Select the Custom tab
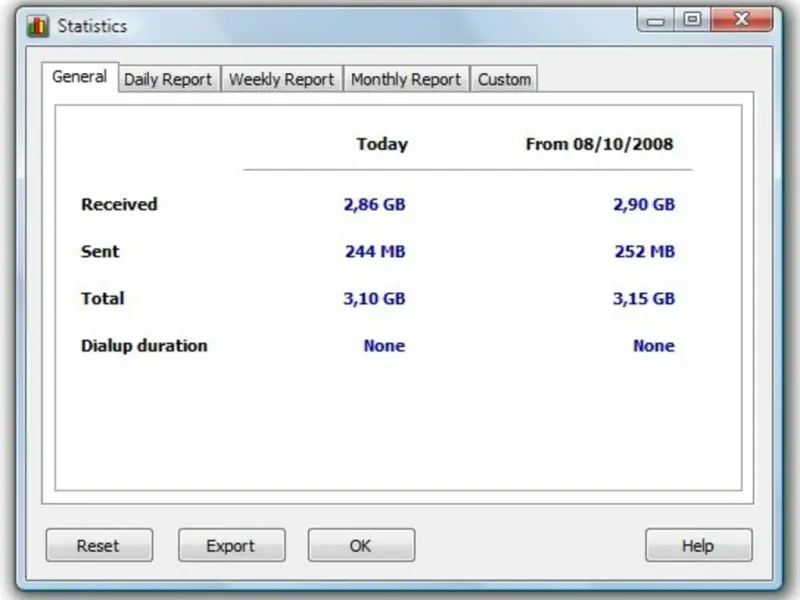Viewport: 800px width, 600px height. click(x=504, y=80)
